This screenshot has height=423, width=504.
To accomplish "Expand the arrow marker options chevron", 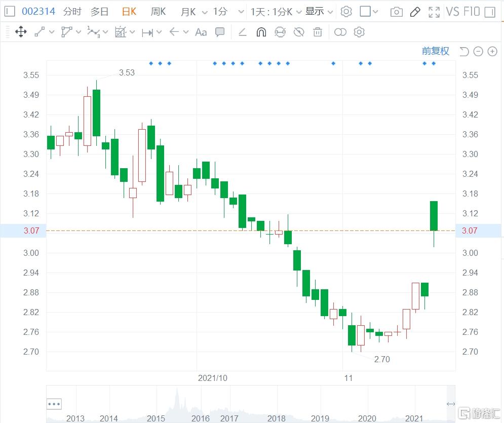I will point(186,32).
